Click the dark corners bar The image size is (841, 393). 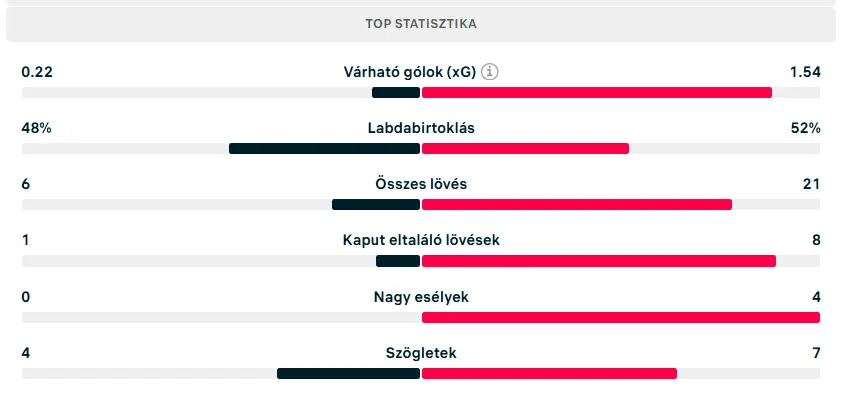tap(349, 374)
